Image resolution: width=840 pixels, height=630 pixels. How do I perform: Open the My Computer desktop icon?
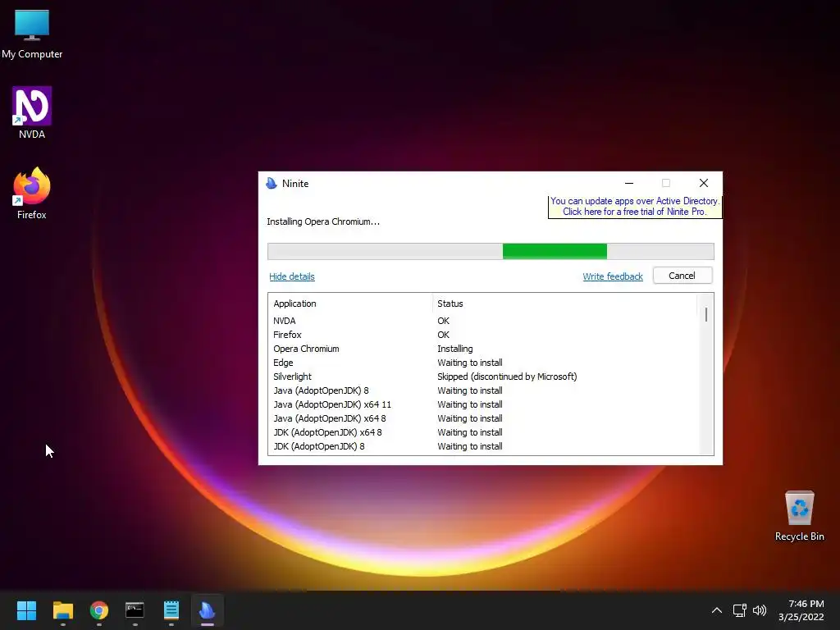(32, 34)
